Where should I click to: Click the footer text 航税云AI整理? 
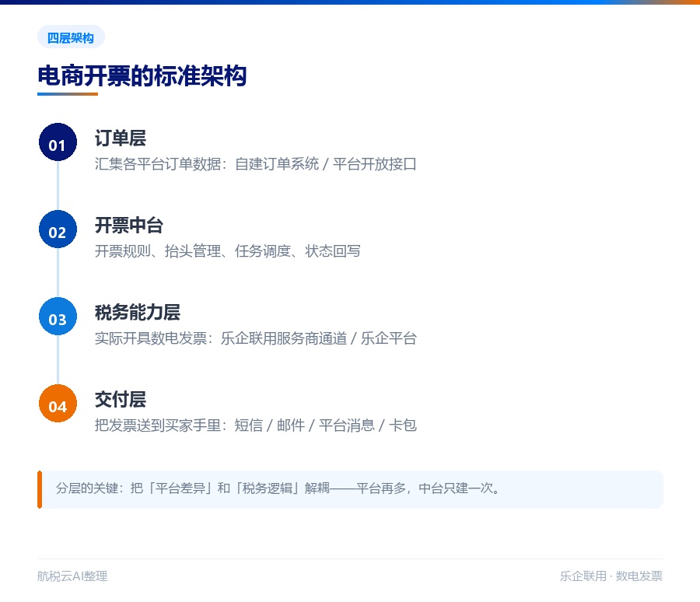click(72, 576)
